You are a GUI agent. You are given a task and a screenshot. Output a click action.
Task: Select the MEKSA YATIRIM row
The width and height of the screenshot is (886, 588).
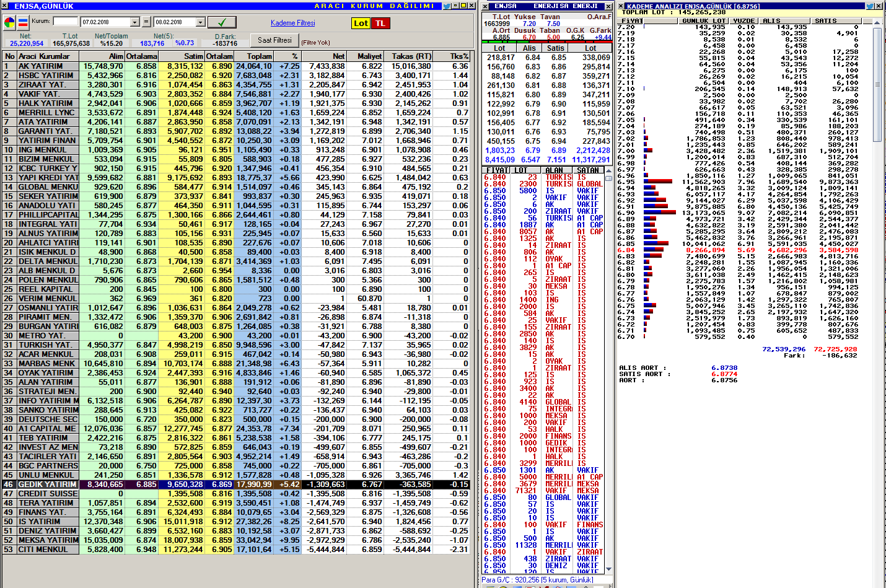pos(237,540)
